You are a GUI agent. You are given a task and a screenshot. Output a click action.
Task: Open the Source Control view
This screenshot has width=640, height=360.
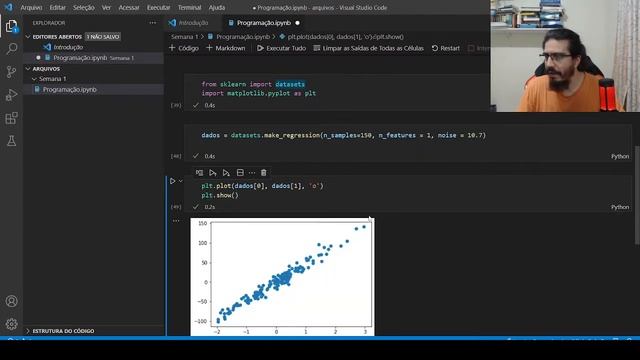point(11,72)
